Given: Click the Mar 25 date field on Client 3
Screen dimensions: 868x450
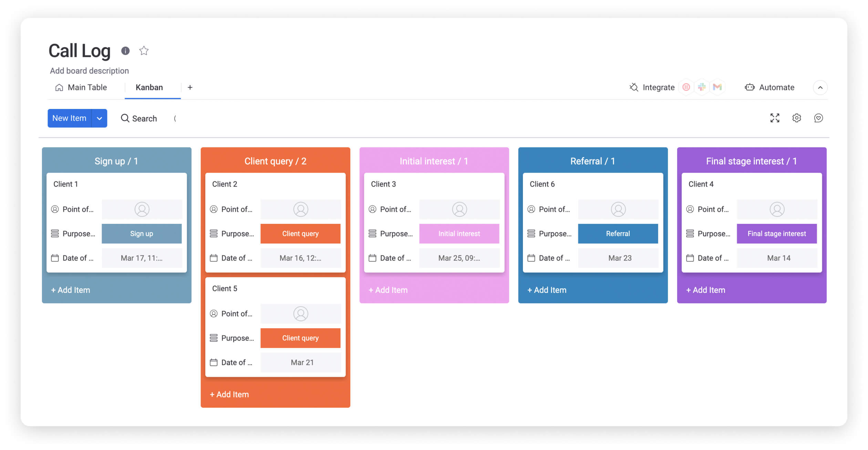Looking at the screenshot, I should click(x=459, y=258).
